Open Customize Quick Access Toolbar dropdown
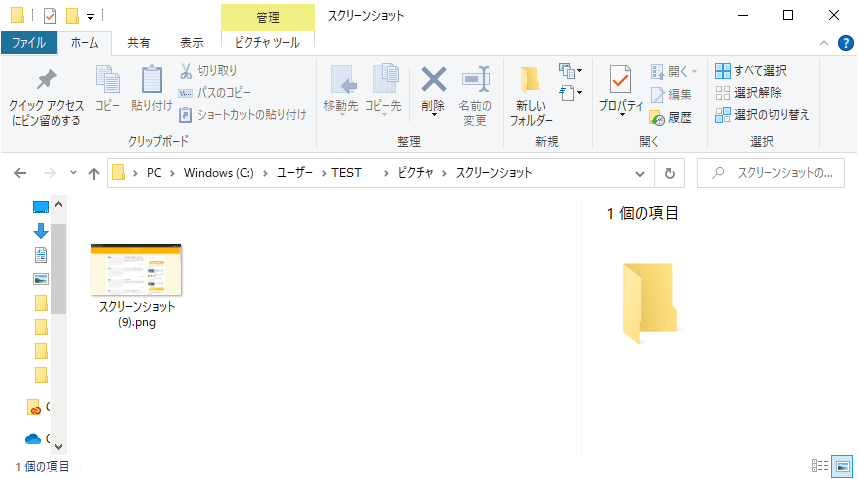Screen dimensions: 858x479 pos(91,17)
